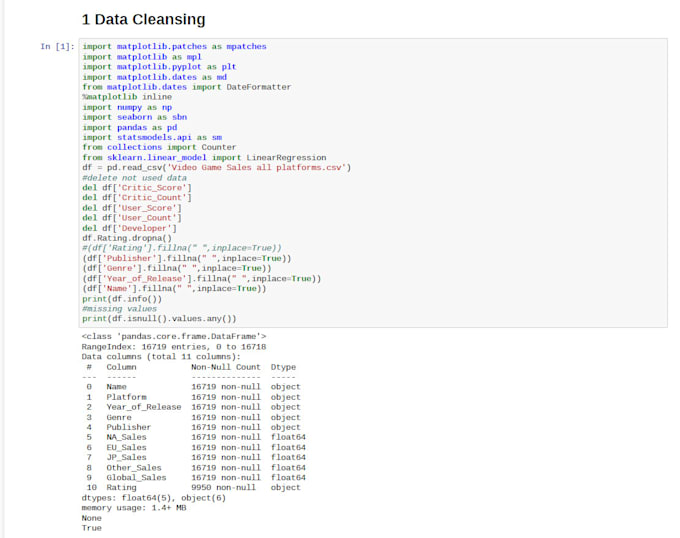
Task: Click the 'memory usage: 1.4+ MB' line
Action: click(x=134, y=508)
